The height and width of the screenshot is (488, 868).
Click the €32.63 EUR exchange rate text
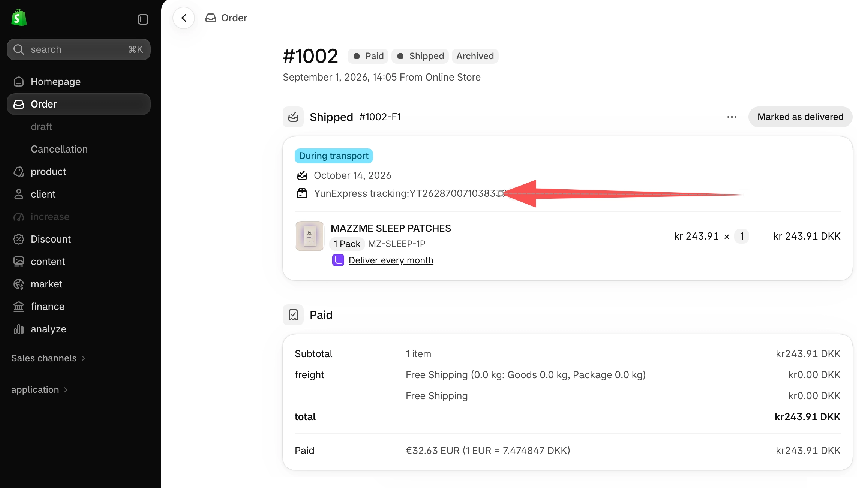tap(488, 451)
